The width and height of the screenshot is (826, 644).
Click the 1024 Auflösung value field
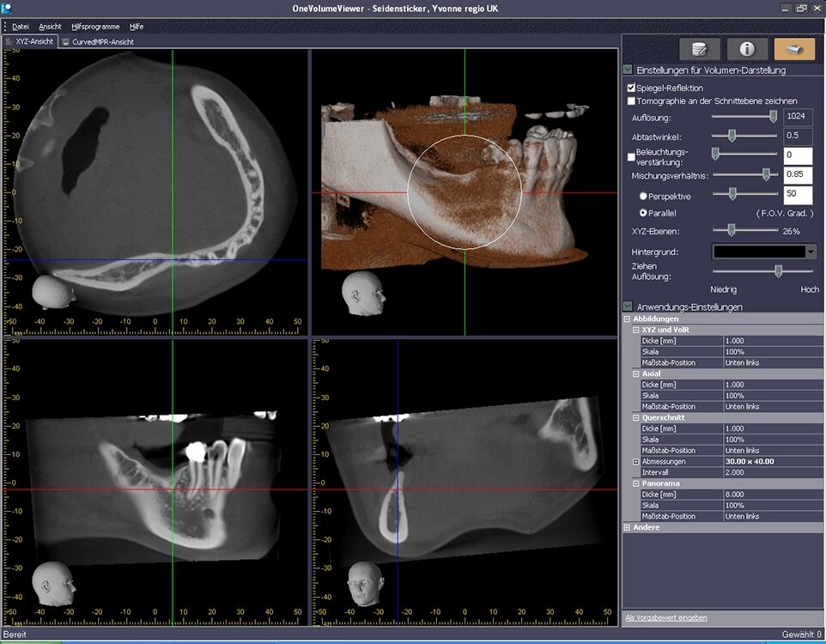click(x=799, y=116)
